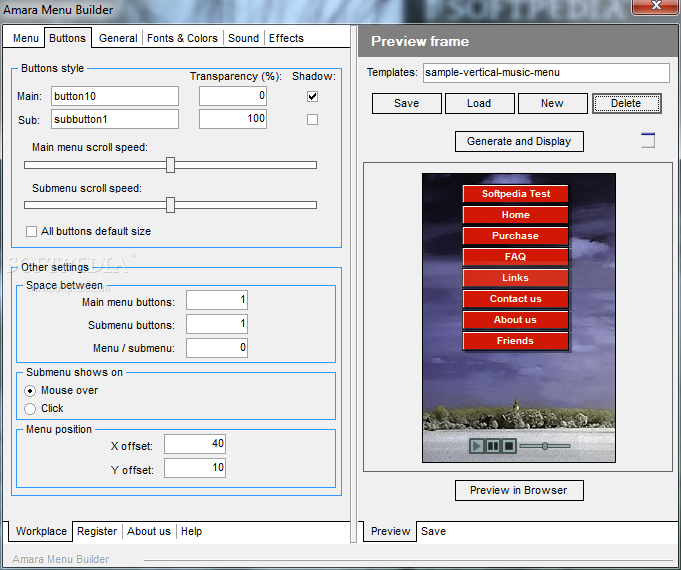
Task: Click the pause icon in preview player
Action: point(493,446)
